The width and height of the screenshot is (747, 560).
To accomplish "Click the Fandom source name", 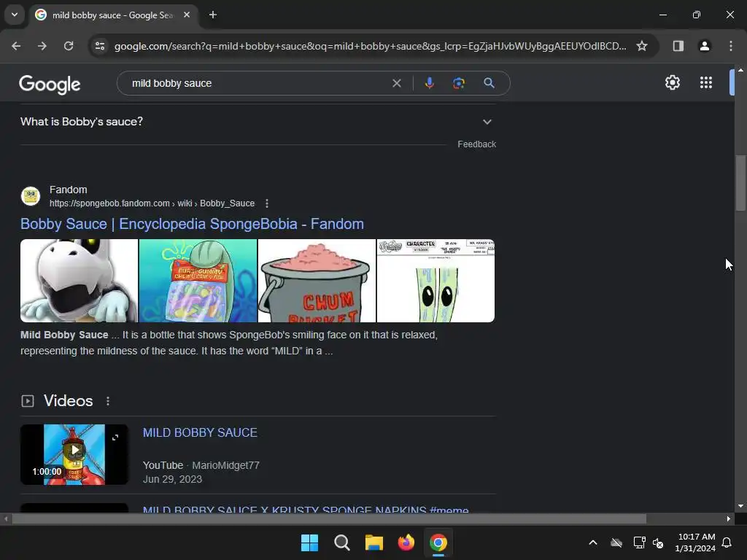I will pyautogui.click(x=68, y=190).
